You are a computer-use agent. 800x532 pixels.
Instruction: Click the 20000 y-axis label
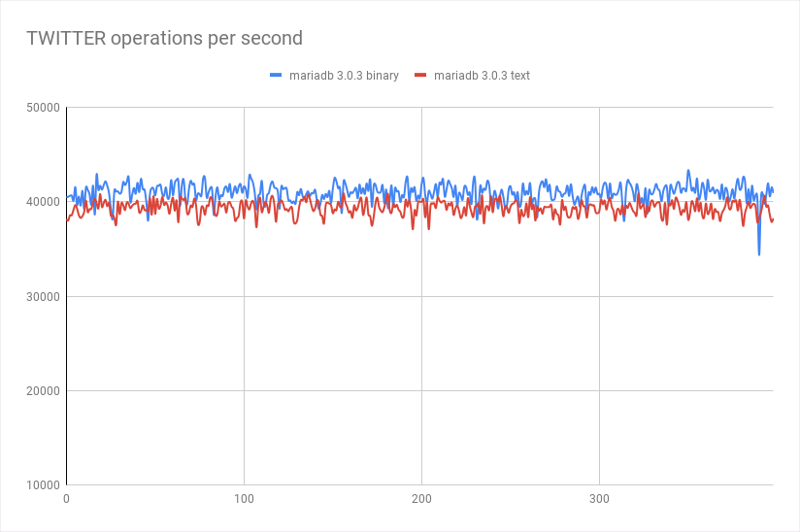click(x=43, y=391)
